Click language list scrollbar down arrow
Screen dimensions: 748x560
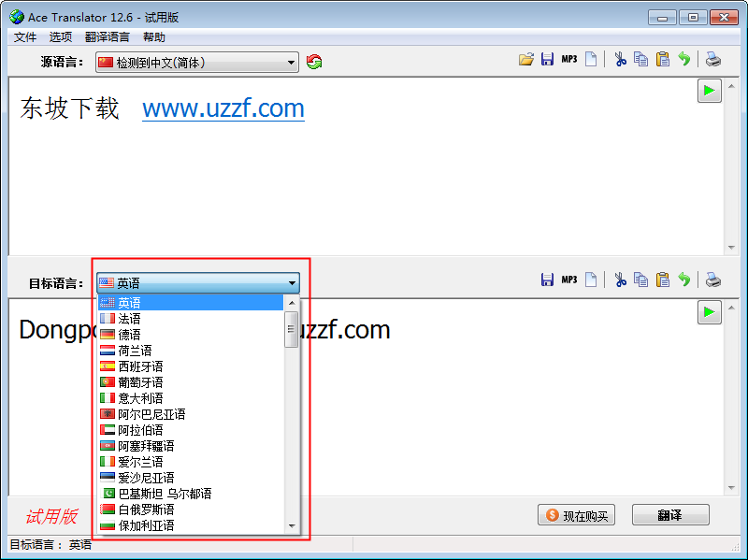click(x=292, y=526)
